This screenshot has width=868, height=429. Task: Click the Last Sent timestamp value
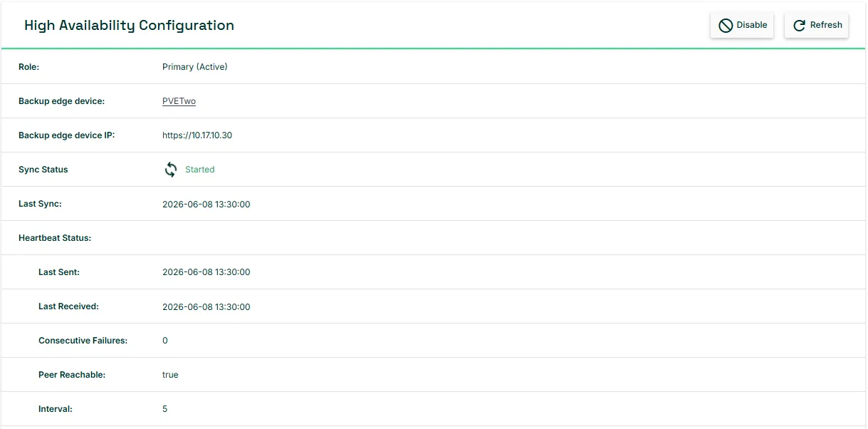click(206, 272)
